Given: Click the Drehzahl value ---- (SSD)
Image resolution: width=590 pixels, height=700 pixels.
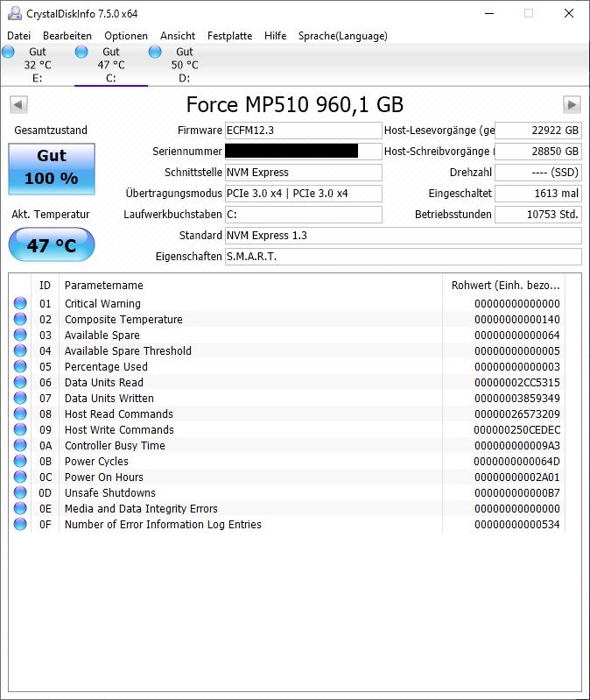Looking at the screenshot, I should pyautogui.click(x=538, y=173).
